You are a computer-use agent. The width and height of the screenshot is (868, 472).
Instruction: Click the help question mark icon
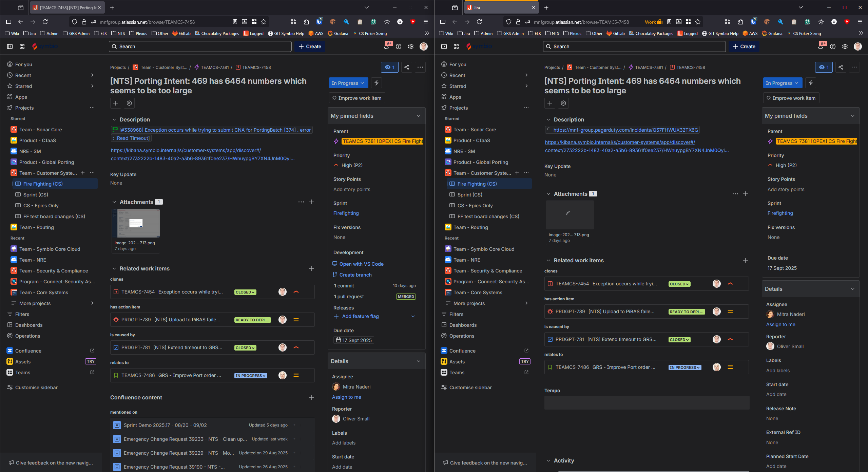[x=399, y=46]
